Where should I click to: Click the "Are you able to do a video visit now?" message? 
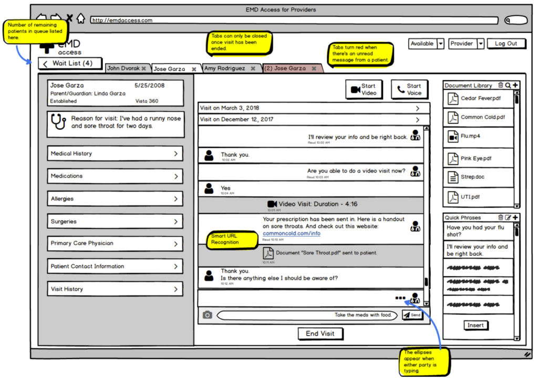[311, 172]
